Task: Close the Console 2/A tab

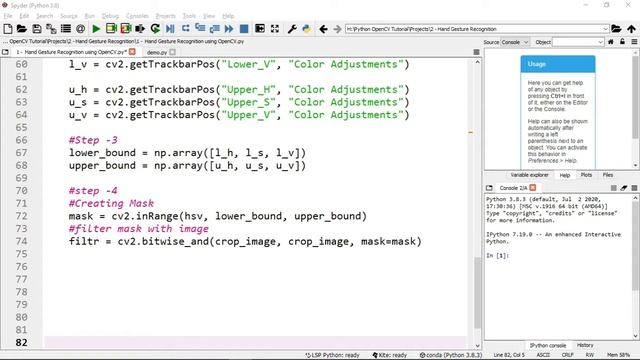Action: (x=533, y=188)
